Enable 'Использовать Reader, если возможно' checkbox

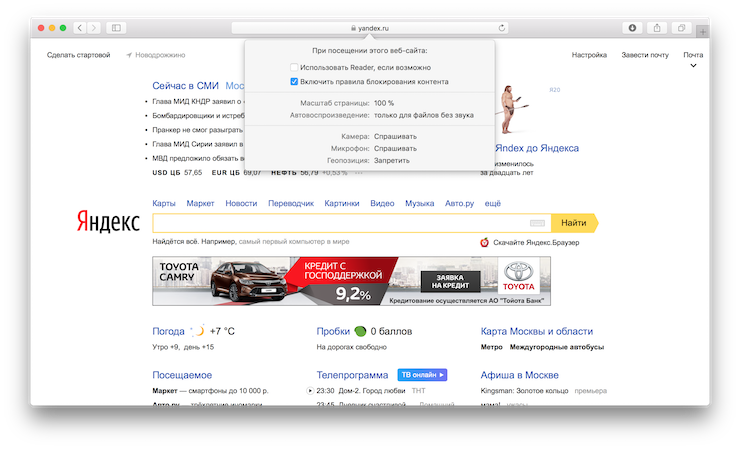tap(294, 67)
